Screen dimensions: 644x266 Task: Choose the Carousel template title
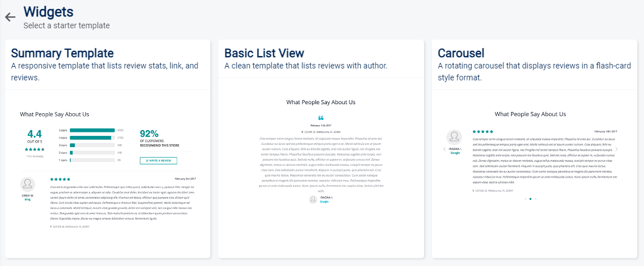[x=461, y=53]
